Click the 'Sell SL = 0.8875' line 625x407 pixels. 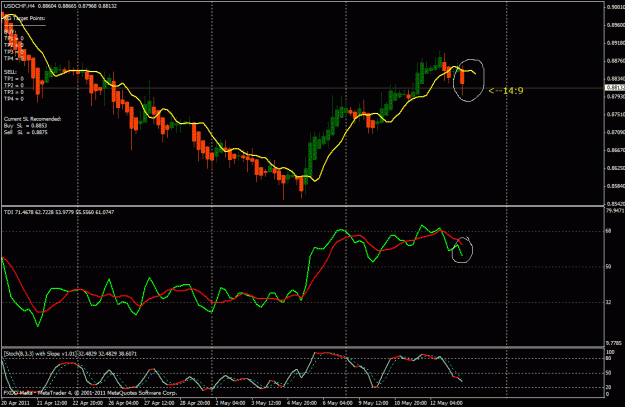(26, 132)
